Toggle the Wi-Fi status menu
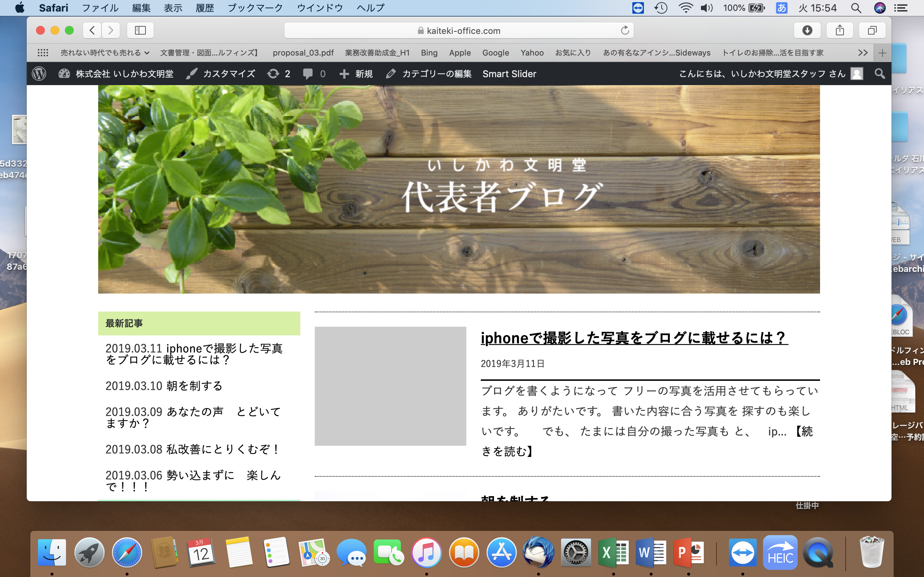 pos(686,8)
